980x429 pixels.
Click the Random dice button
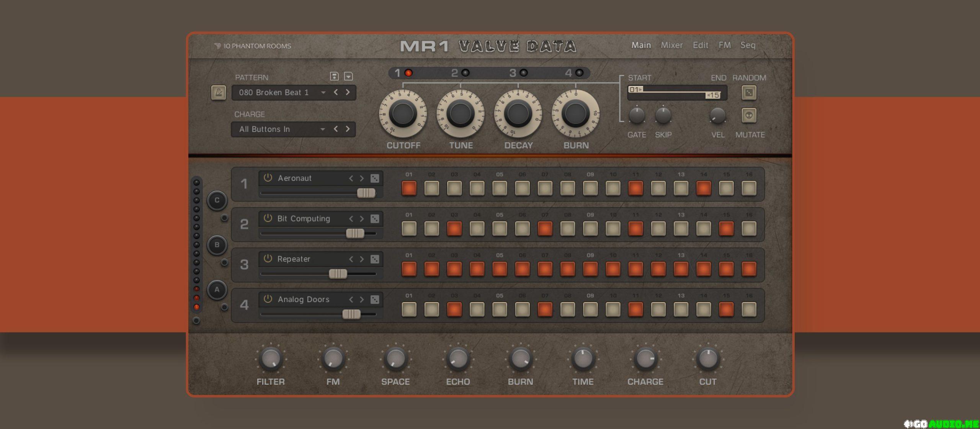[x=749, y=93]
